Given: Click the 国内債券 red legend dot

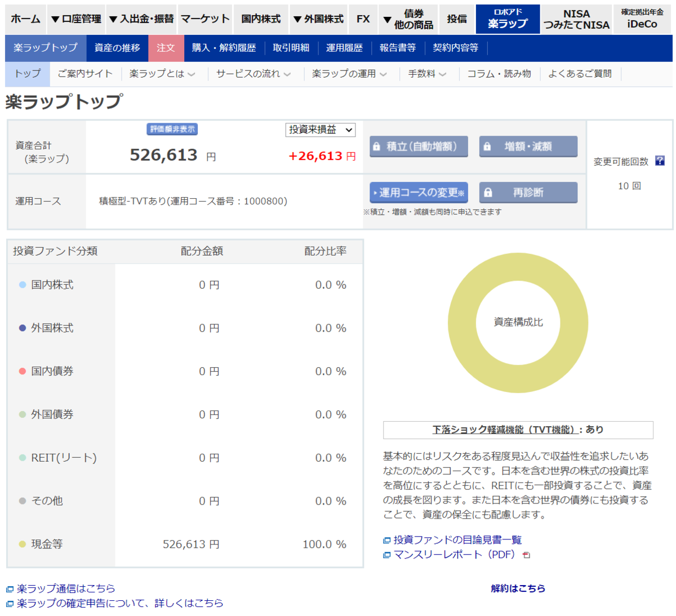Looking at the screenshot, I should point(23,371).
